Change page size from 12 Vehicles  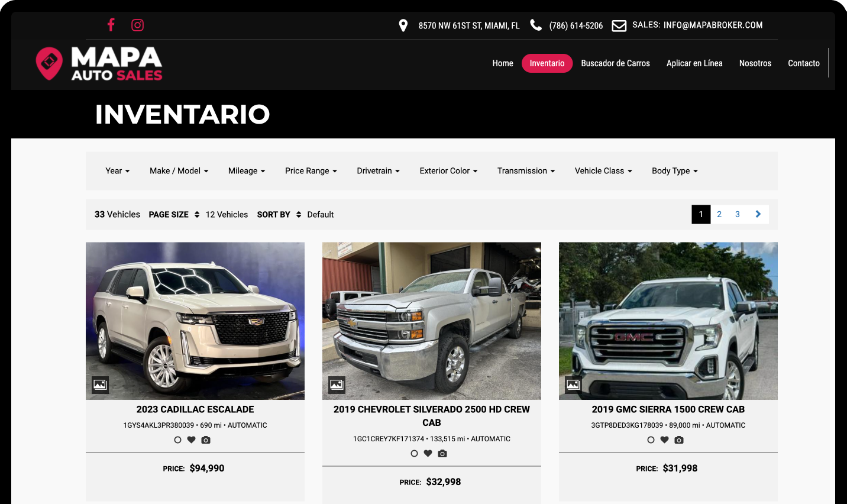point(227,215)
